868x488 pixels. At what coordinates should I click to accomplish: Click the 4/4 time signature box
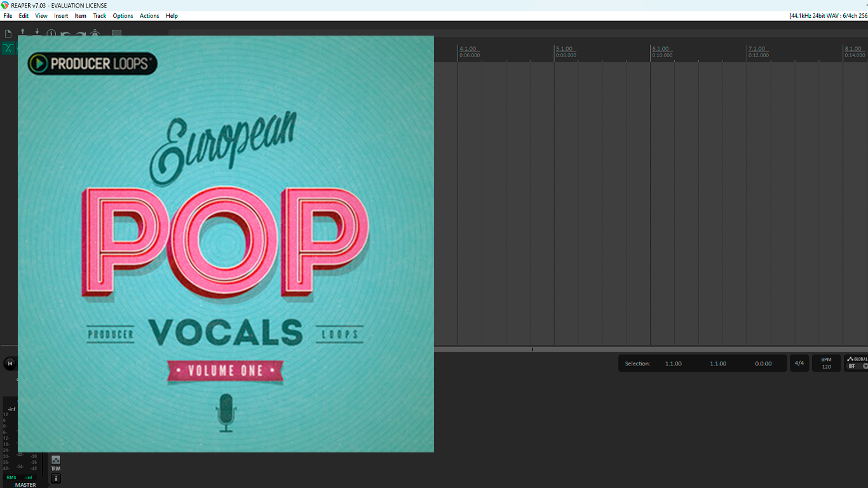coord(799,363)
